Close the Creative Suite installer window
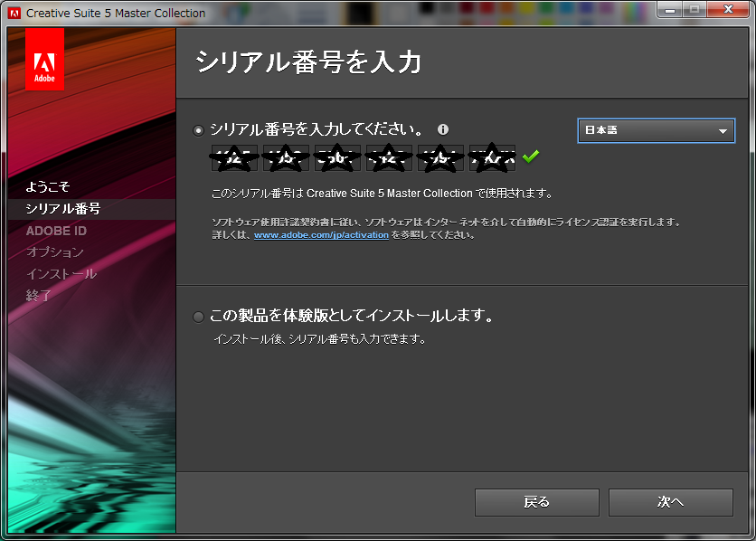The height and width of the screenshot is (541, 756). (x=729, y=10)
